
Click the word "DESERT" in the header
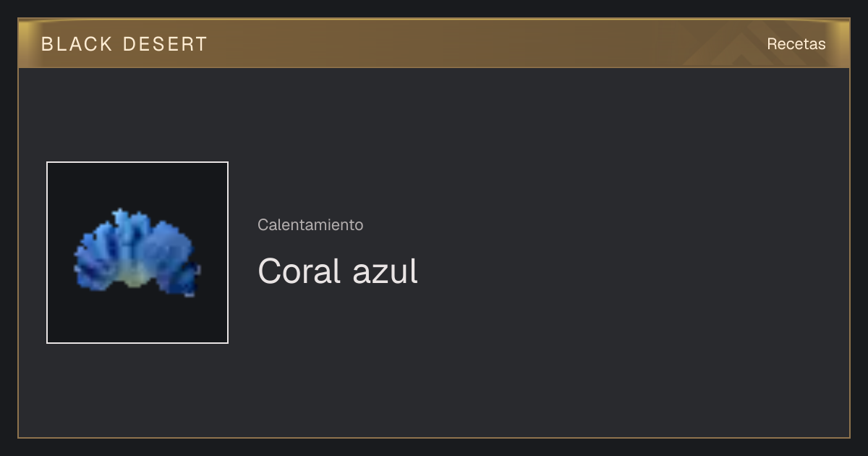(165, 44)
